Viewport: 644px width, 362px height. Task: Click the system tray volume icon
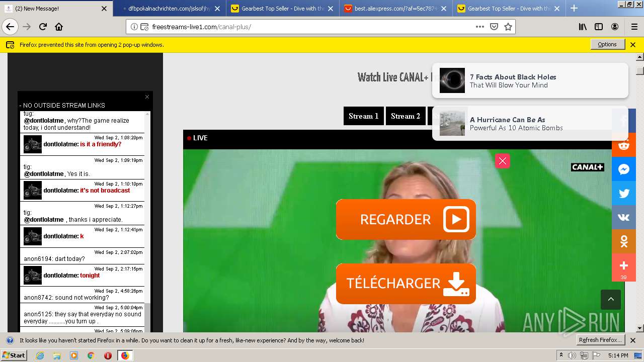click(573, 355)
